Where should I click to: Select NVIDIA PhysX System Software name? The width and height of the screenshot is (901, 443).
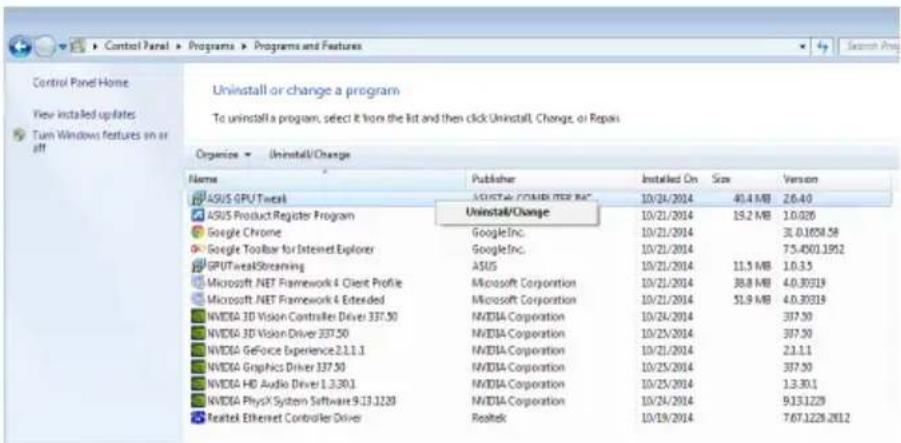(x=302, y=400)
